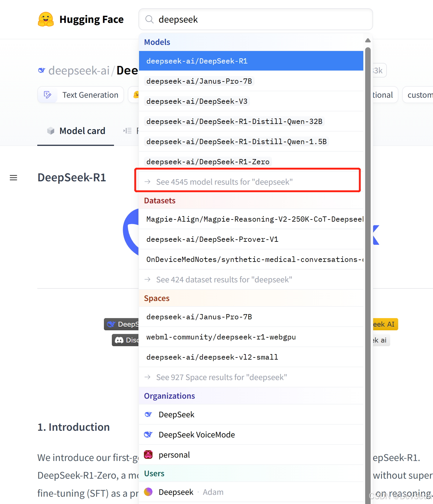Click the DeepSeek homepage badge
433x504 pixels.
[x=121, y=324]
